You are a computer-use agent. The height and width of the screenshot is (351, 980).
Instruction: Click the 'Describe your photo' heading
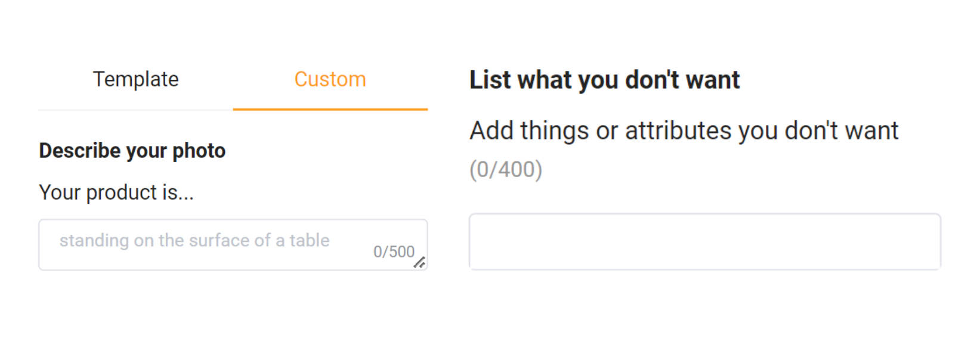click(x=132, y=150)
